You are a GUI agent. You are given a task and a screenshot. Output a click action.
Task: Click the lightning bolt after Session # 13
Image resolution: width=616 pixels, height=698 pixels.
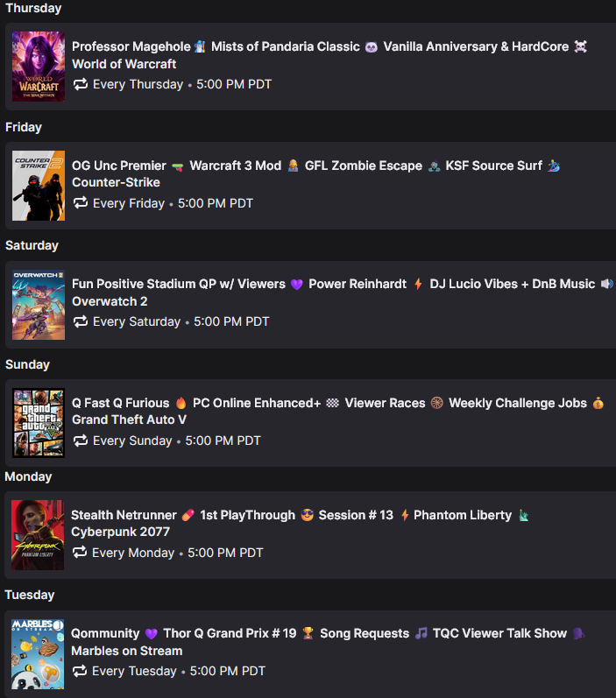(x=405, y=515)
